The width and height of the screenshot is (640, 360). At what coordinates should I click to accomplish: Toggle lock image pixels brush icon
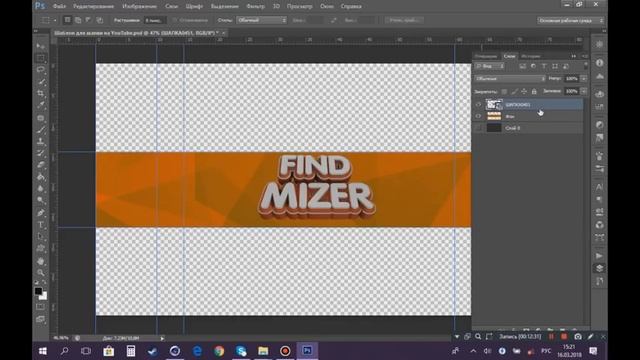coord(514,91)
